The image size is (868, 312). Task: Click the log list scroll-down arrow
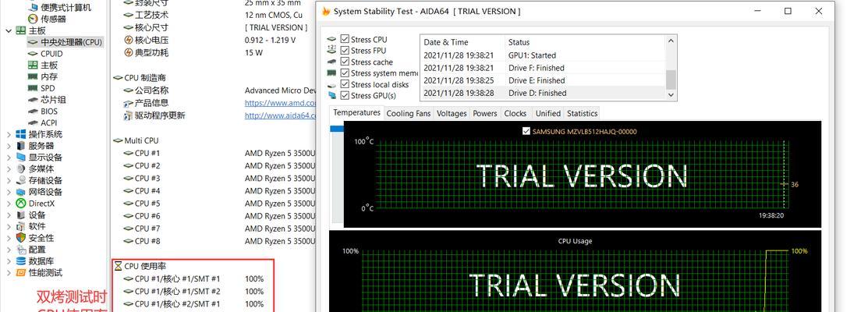(671, 95)
